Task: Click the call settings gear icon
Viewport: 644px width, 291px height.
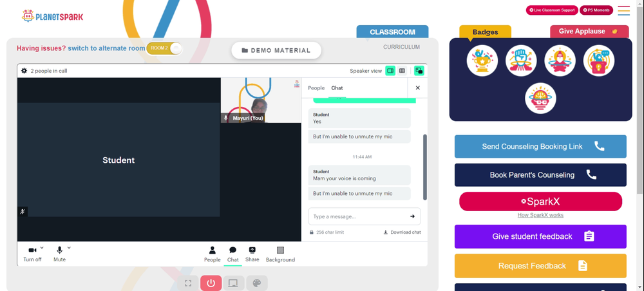Action: (x=24, y=71)
